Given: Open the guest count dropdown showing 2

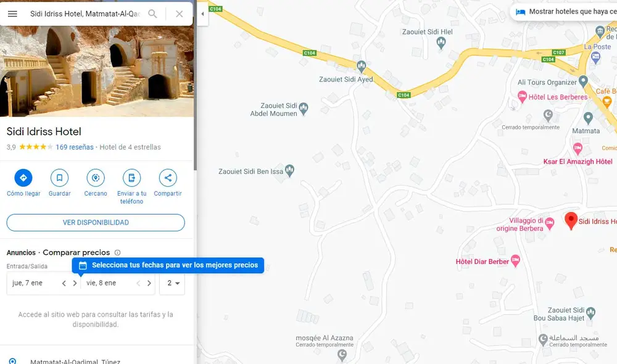Looking at the screenshot, I should tap(172, 283).
